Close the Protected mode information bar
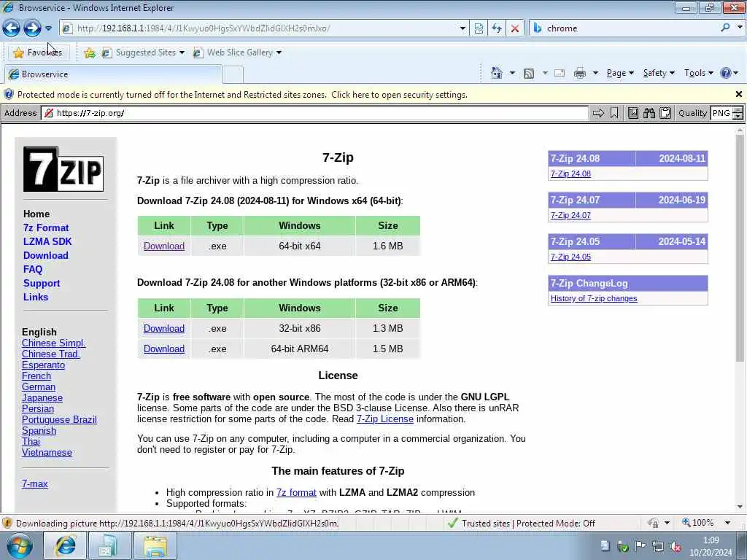Viewport: 747px width, 560px height. coord(738,94)
